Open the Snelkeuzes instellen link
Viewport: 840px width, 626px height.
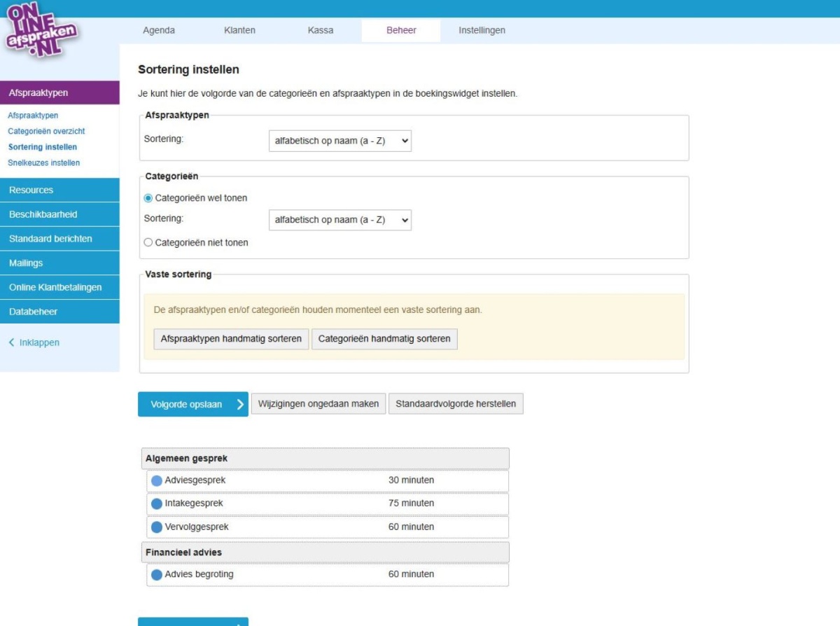(x=43, y=163)
